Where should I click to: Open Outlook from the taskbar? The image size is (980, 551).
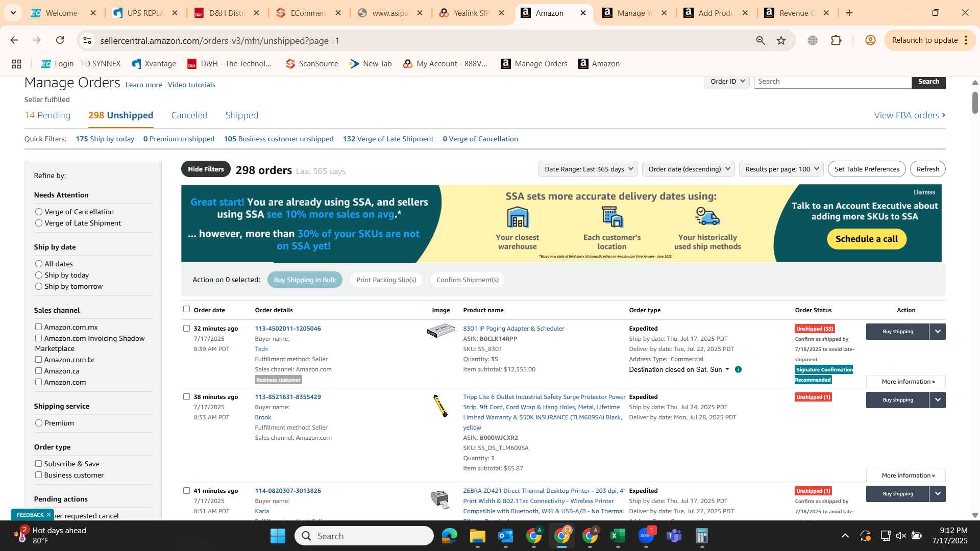(x=505, y=536)
